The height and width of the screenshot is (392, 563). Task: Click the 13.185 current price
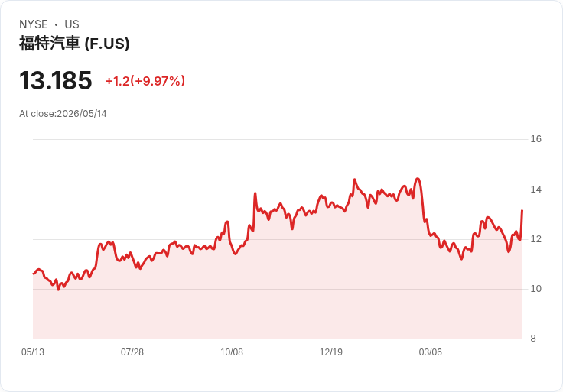(x=56, y=80)
